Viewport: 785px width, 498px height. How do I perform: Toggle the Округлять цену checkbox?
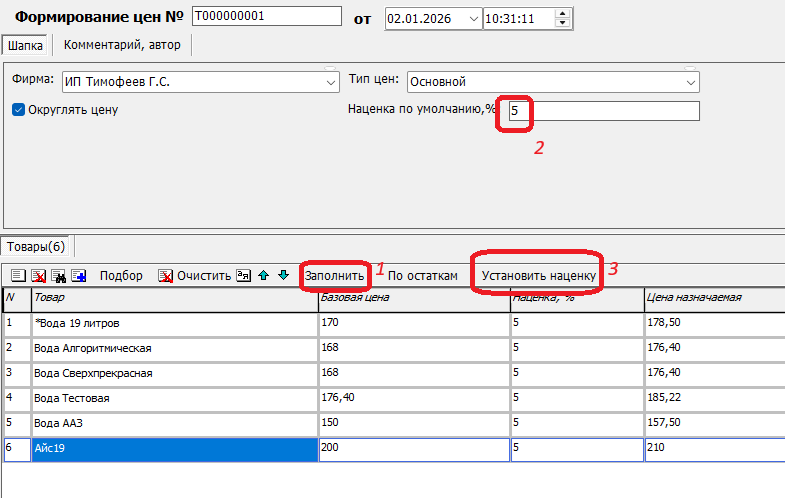click(x=18, y=110)
